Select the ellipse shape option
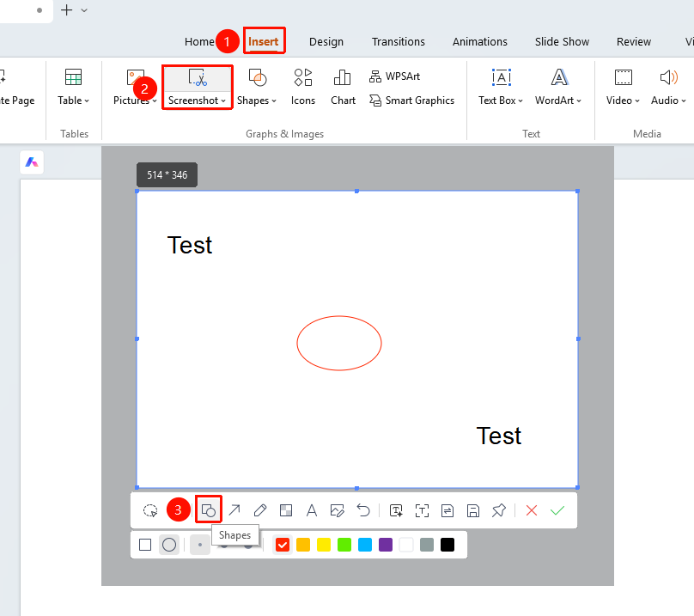This screenshot has width=694, height=616. pos(169,545)
